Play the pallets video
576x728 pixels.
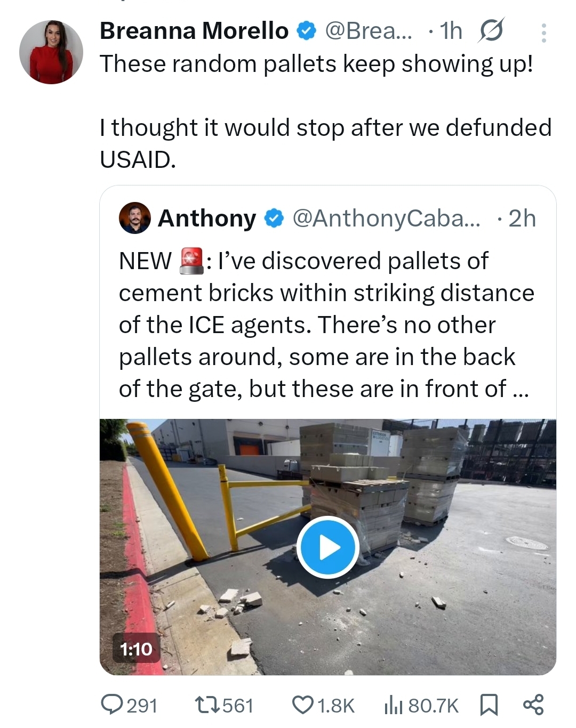(x=327, y=547)
